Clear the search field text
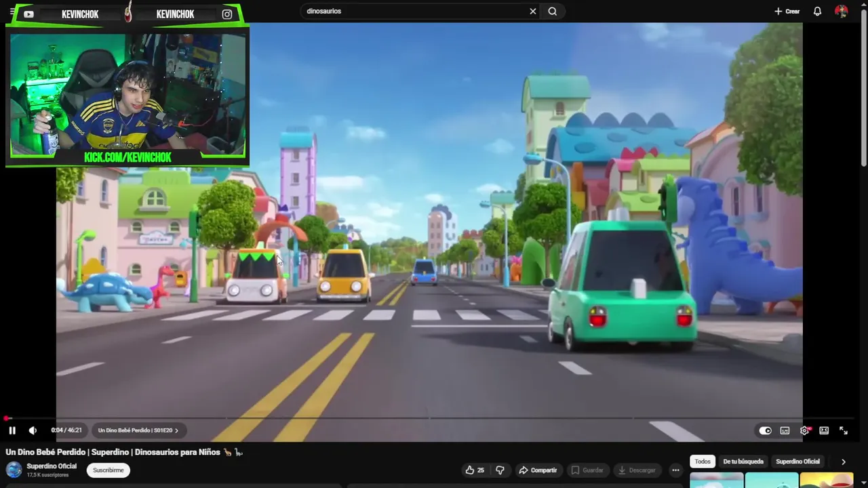The width and height of the screenshot is (868, 488). point(532,11)
